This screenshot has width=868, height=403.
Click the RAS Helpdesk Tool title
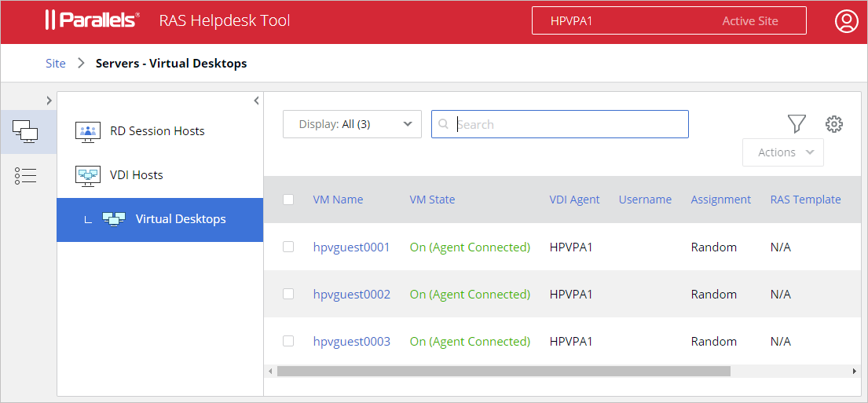click(x=225, y=20)
